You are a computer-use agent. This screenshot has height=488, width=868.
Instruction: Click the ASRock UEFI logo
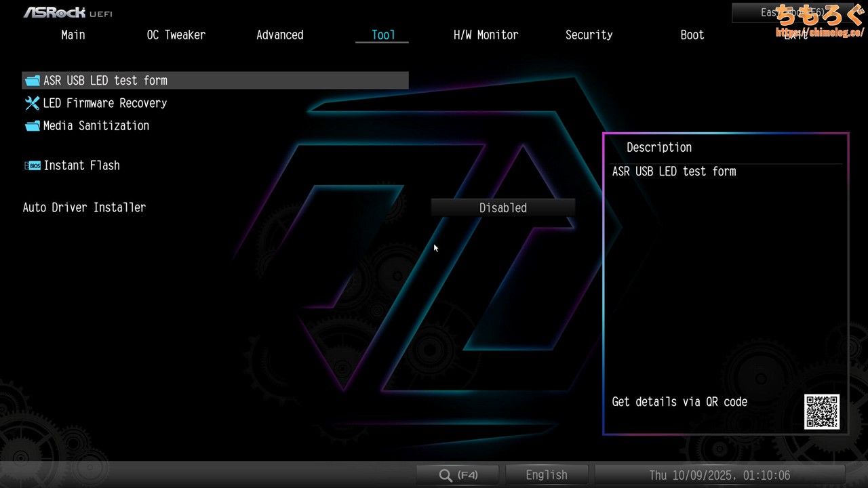click(x=68, y=12)
